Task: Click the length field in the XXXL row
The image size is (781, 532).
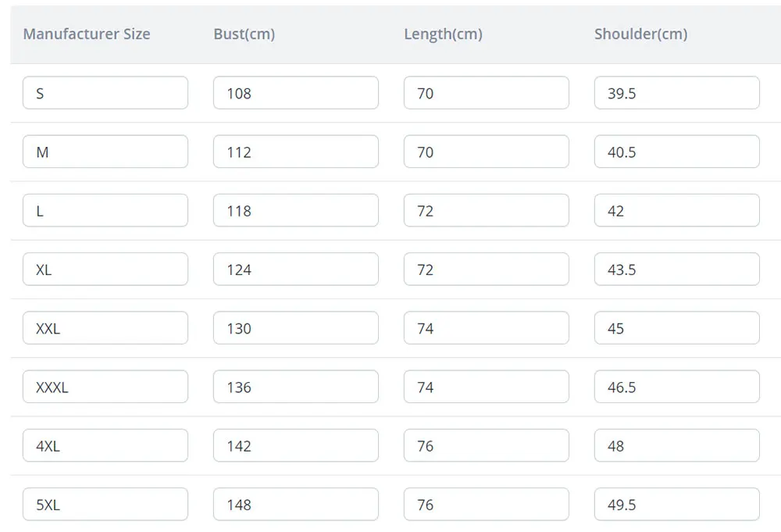Action: click(486, 387)
